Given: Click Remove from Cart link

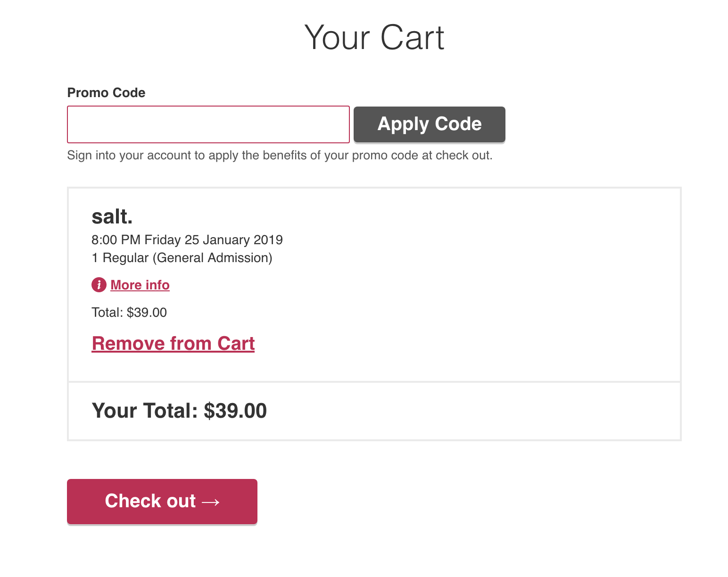Looking at the screenshot, I should coord(173,344).
